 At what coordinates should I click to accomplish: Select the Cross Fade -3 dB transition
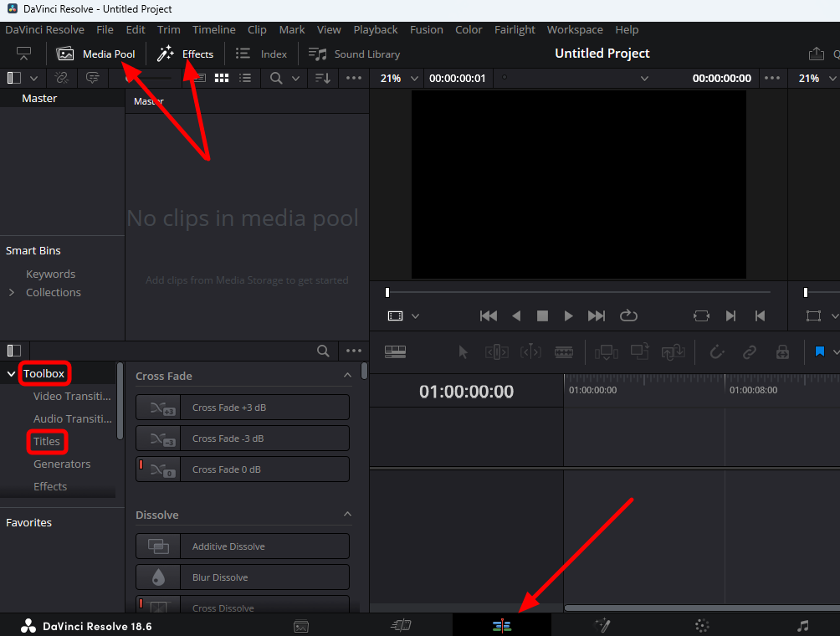click(243, 439)
